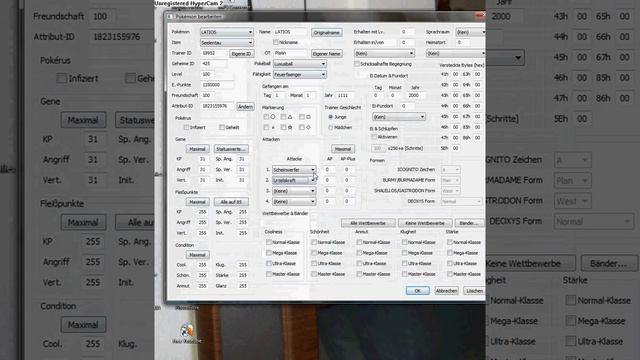Click the Geheime ID input field
The height and width of the screenshot is (360, 640).
pyautogui.click(x=213, y=64)
